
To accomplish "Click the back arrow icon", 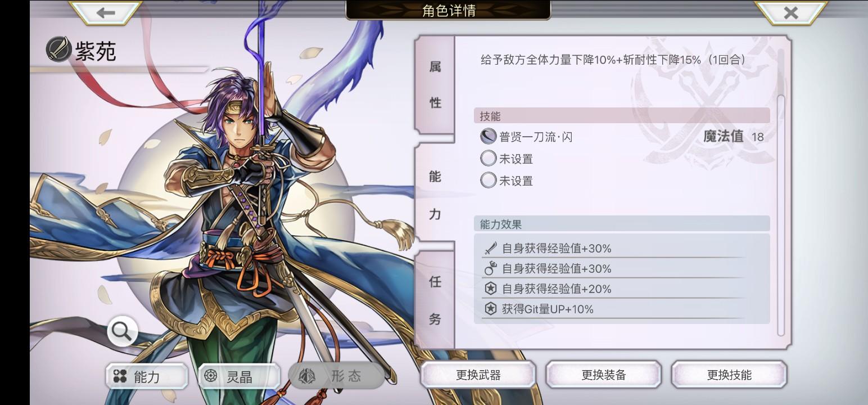I will [105, 12].
